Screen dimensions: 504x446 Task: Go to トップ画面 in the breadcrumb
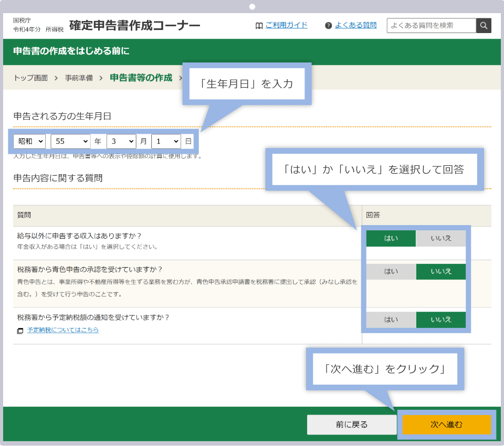pos(31,78)
